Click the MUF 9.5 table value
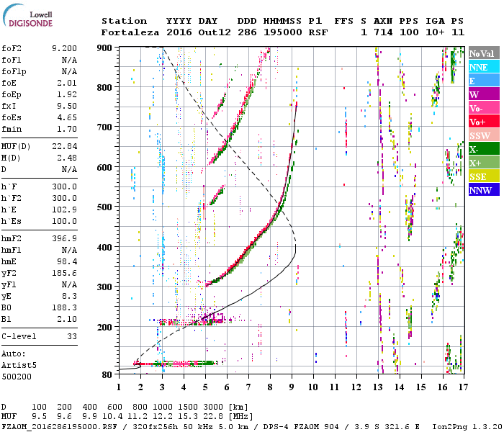 (x=39, y=417)
